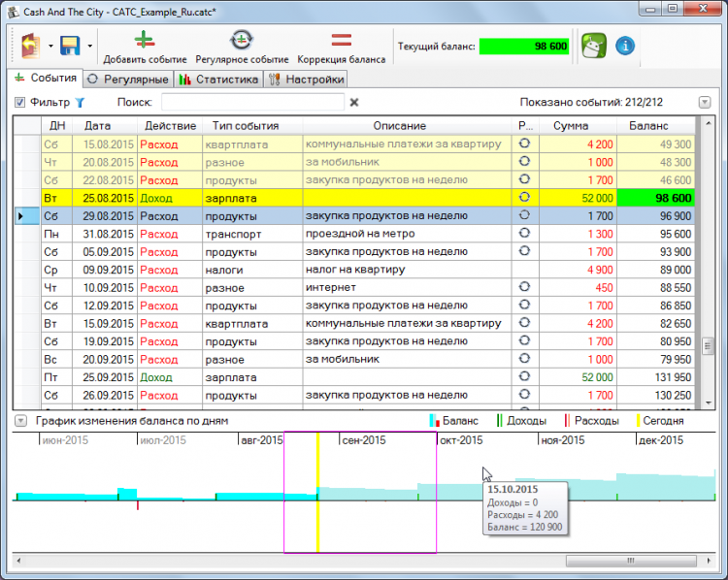Image resolution: width=728 pixels, height=580 pixels.
Task: Toggle the Фильтр checkbox
Action: (19, 102)
